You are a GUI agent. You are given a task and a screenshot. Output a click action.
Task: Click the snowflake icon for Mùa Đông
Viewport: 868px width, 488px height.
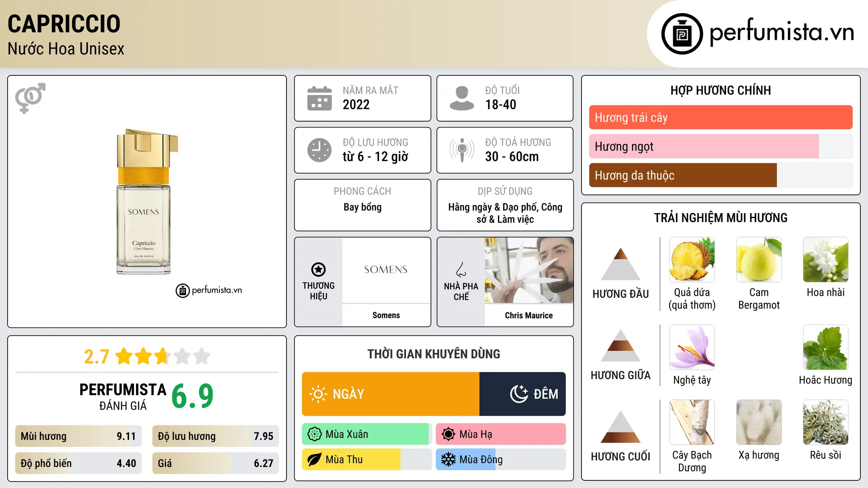coord(448,460)
